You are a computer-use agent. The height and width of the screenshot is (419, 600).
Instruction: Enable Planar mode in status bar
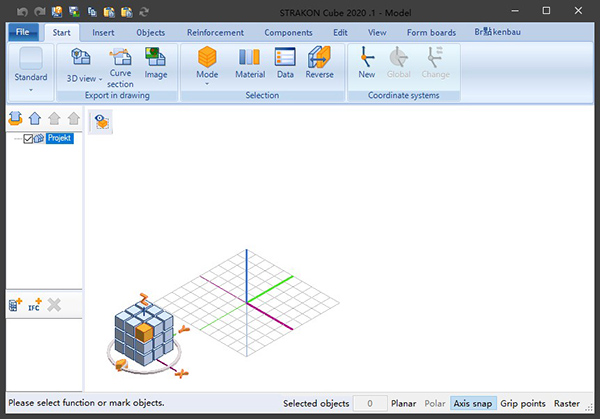click(x=403, y=403)
